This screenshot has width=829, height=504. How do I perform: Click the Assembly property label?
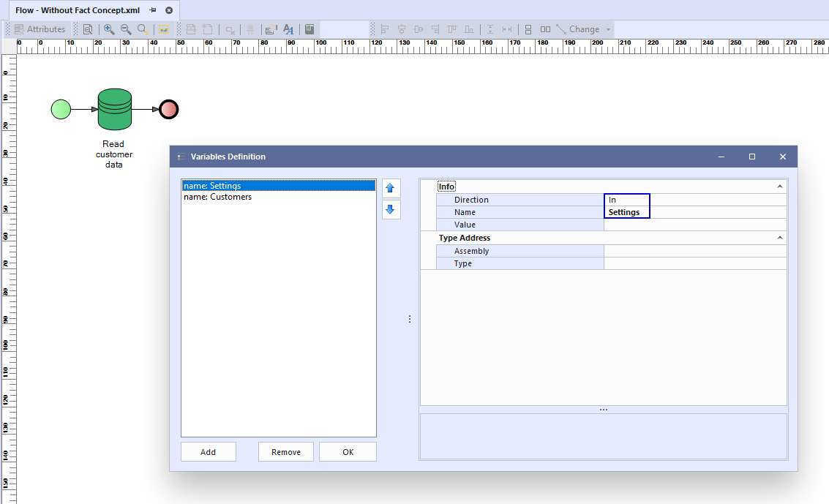[x=471, y=251]
